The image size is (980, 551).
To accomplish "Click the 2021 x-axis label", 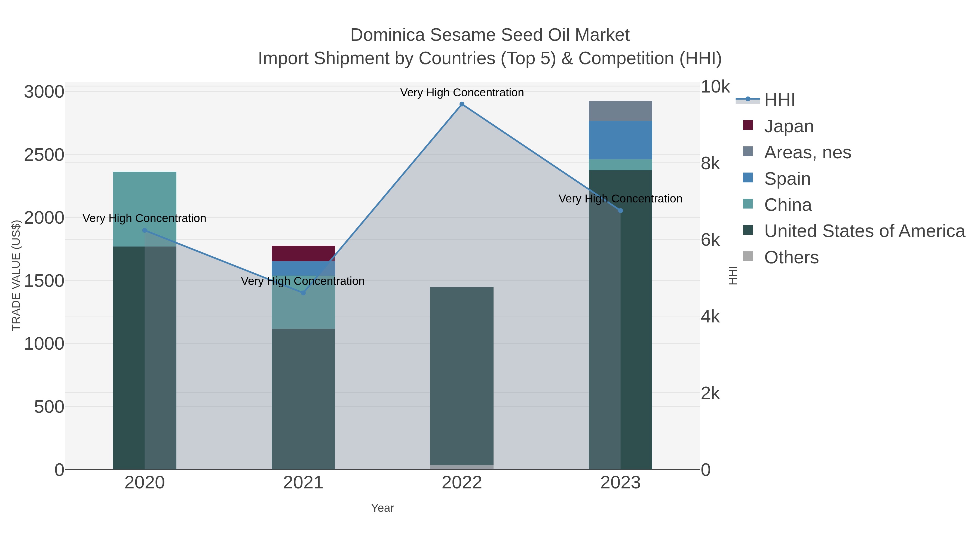I will (x=303, y=483).
